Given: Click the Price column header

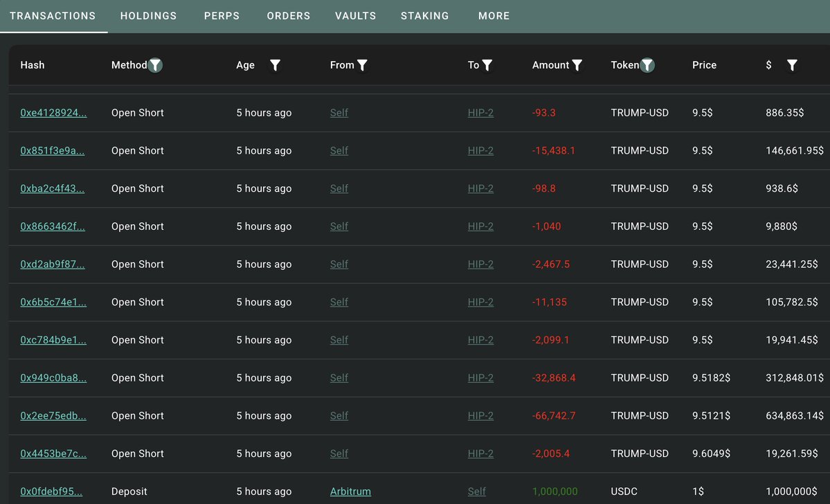Looking at the screenshot, I should 704,65.
